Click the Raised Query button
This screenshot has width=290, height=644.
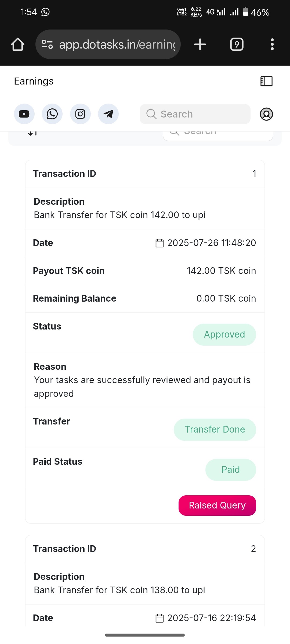click(x=217, y=505)
